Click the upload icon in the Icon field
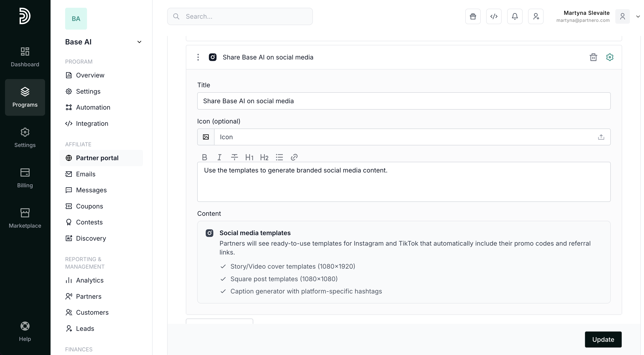 pos(601,137)
